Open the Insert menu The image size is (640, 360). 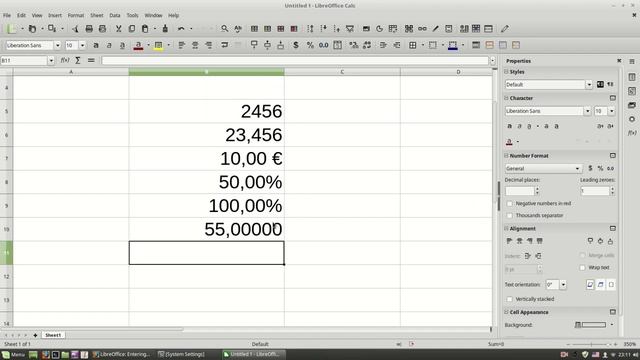tap(55, 16)
